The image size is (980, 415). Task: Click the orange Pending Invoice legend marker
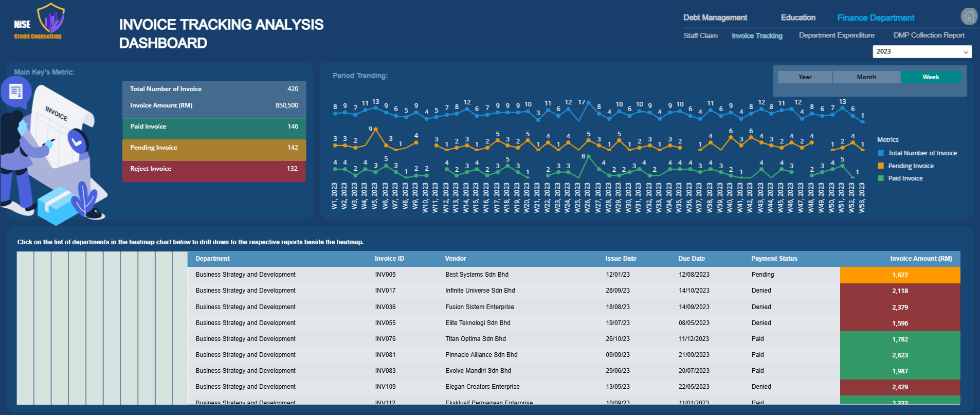tap(881, 166)
